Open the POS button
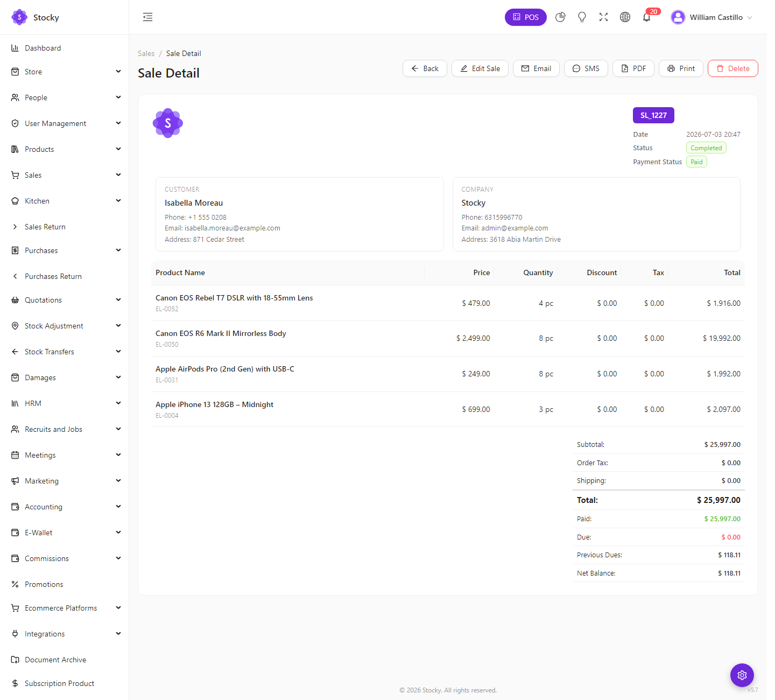The image size is (775, 700). tap(525, 17)
